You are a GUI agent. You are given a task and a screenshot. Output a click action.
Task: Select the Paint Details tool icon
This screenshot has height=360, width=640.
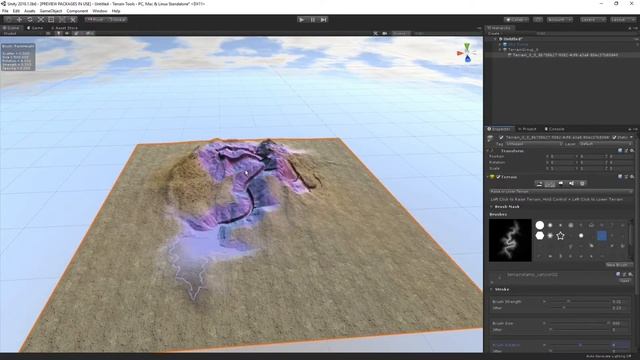(571, 184)
